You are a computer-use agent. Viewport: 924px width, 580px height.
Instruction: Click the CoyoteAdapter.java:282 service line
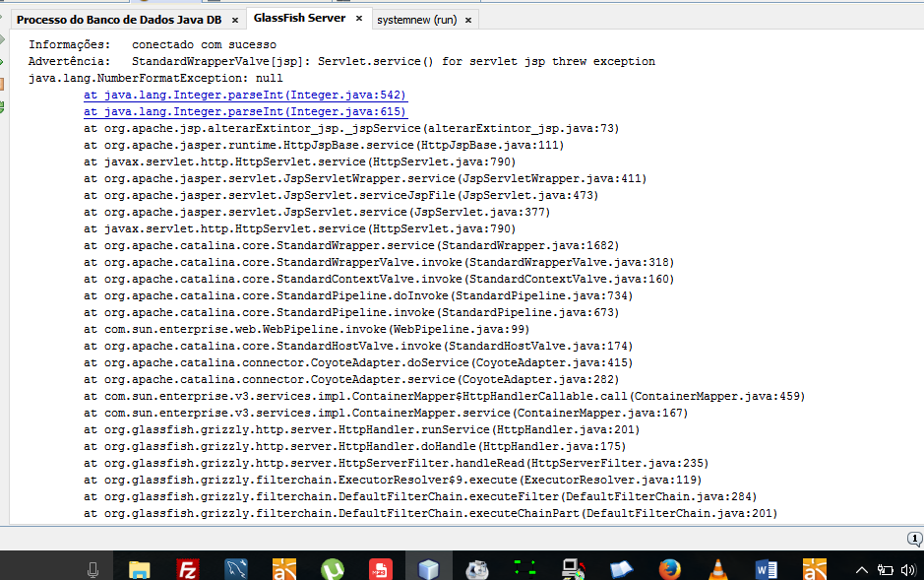pyautogui.click(x=351, y=379)
